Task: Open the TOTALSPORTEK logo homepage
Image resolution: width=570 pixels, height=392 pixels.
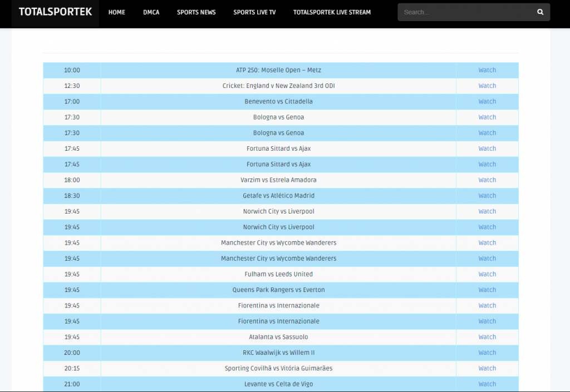Action: pos(55,12)
